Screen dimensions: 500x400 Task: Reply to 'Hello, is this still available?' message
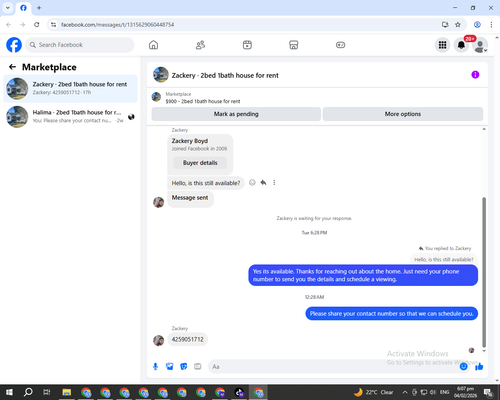coord(263,182)
